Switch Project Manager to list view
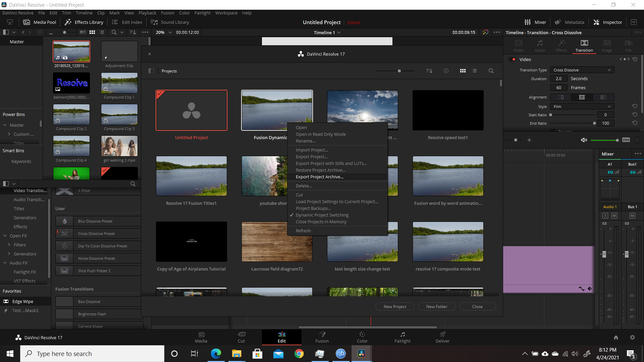Screen dimensions: 644x362 (474, 71)
